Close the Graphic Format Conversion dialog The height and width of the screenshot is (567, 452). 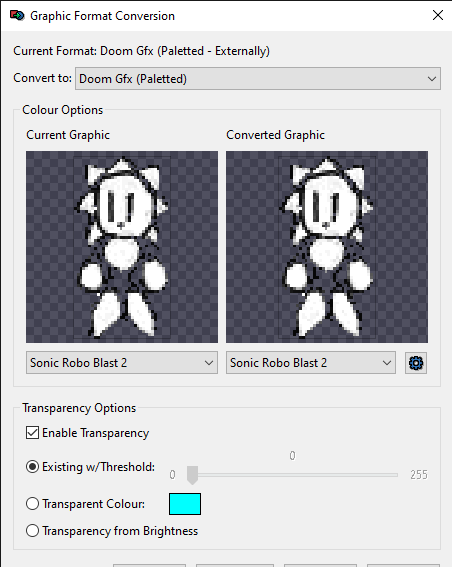pyautogui.click(x=438, y=15)
